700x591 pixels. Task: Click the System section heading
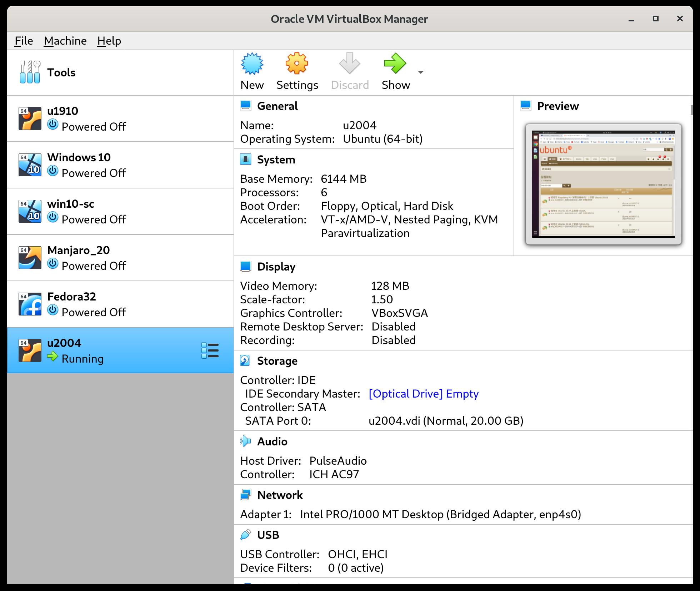coord(276,160)
